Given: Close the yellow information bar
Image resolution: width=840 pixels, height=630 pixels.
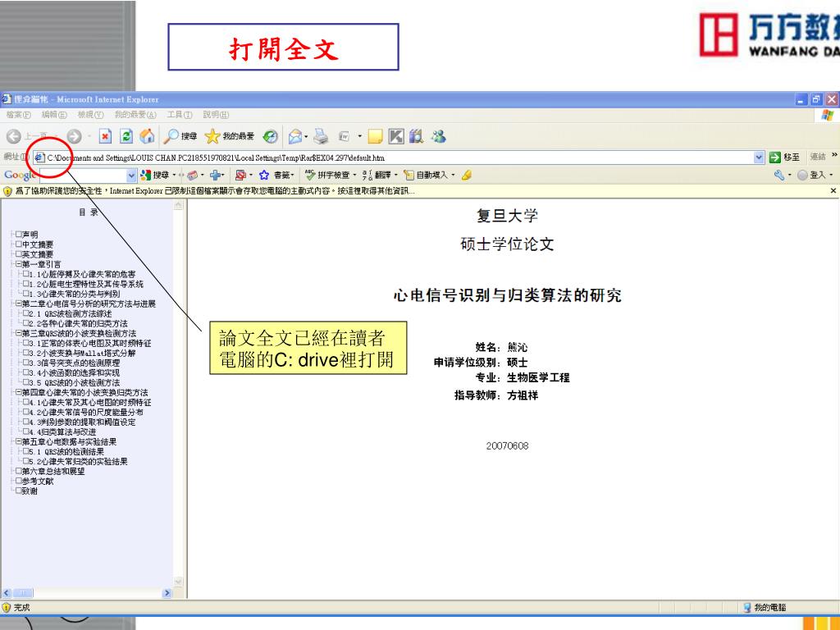Looking at the screenshot, I should [833, 190].
